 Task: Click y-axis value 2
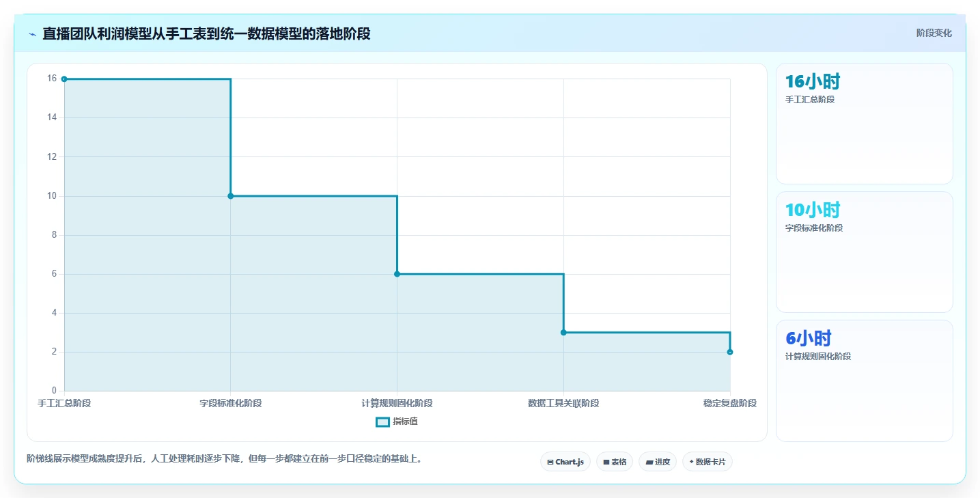[54, 352]
